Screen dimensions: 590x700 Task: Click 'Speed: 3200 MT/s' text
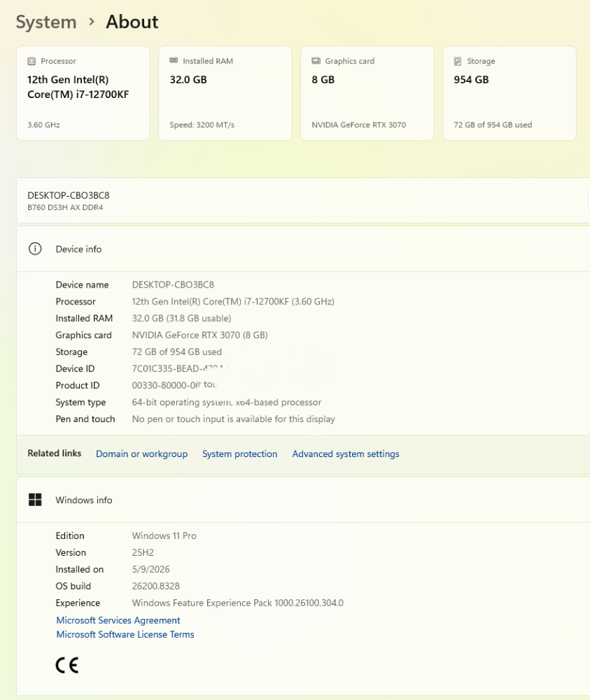pyautogui.click(x=202, y=125)
